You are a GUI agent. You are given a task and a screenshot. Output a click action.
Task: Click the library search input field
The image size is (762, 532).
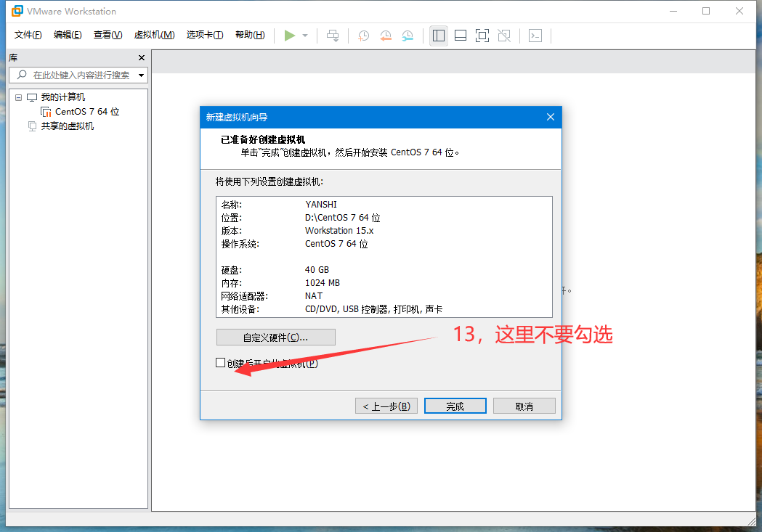[x=80, y=75]
